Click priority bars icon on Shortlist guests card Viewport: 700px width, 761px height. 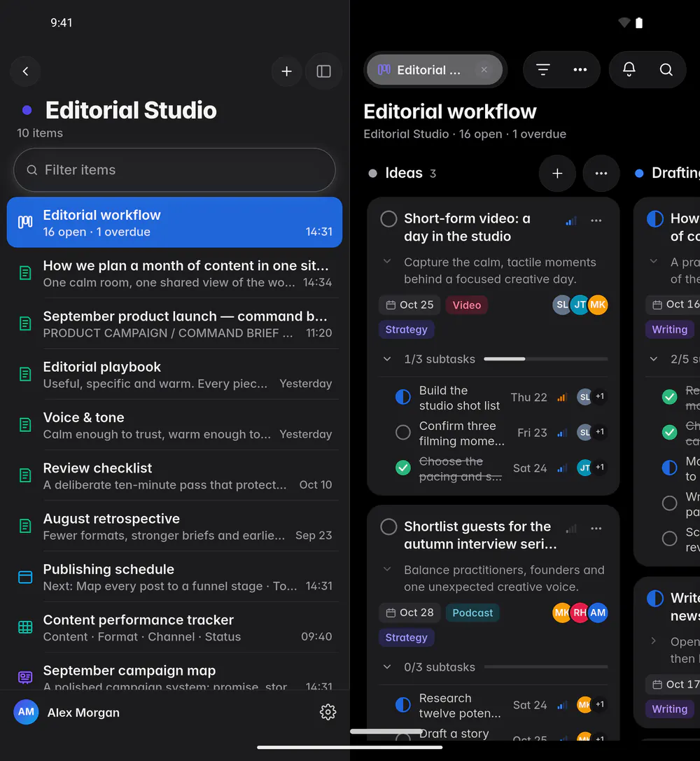pyautogui.click(x=571, y=529)
